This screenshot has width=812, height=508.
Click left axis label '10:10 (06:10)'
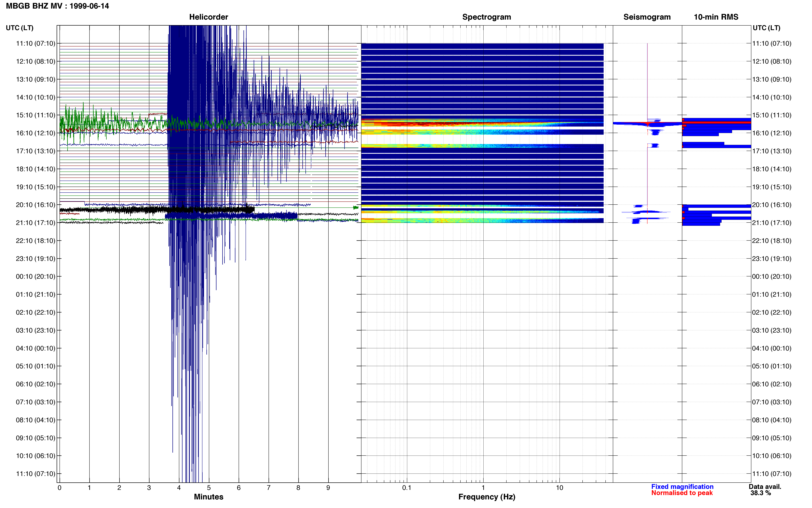[x=36, y=456]
